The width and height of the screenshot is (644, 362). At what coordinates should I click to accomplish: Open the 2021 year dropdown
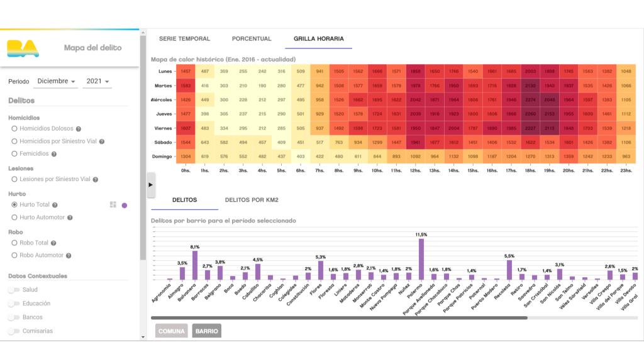pos(97,81)
